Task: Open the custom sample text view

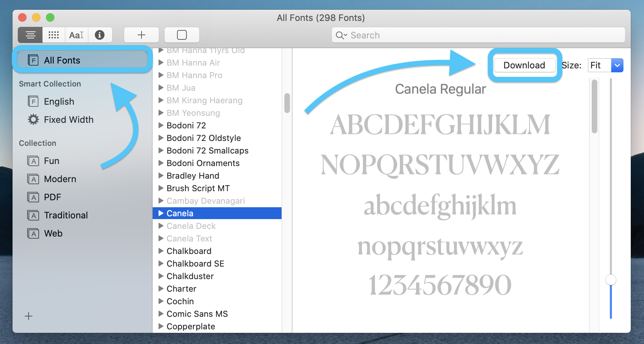Action: coord(76,35)
